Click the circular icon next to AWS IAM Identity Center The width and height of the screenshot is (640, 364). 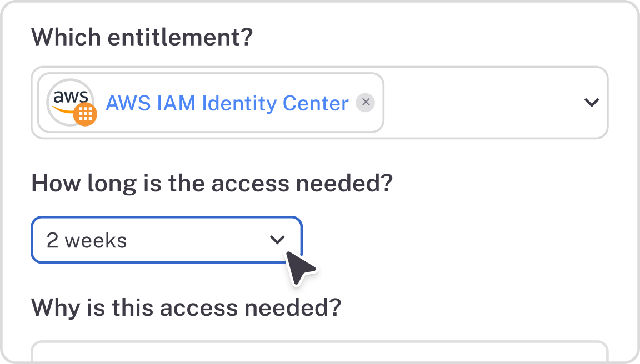click(x=71, y=102)
